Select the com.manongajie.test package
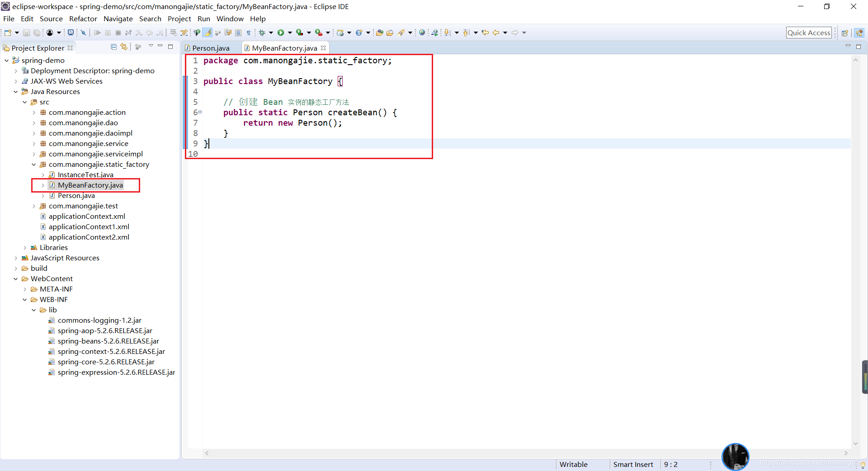This screenshot has height=471, width=868. tap(83, 206)
